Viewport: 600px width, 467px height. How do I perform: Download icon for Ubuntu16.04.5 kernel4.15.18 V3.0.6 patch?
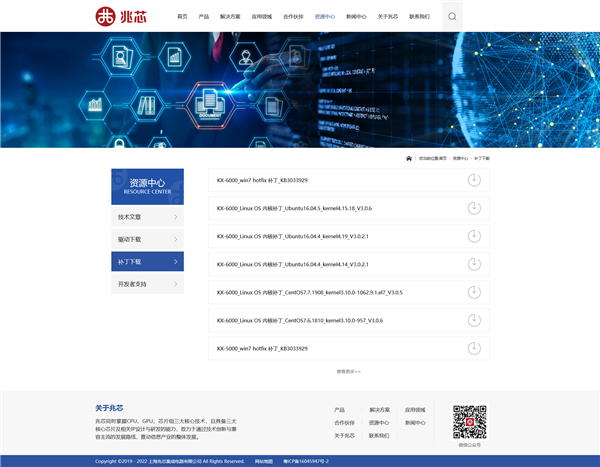474,208
